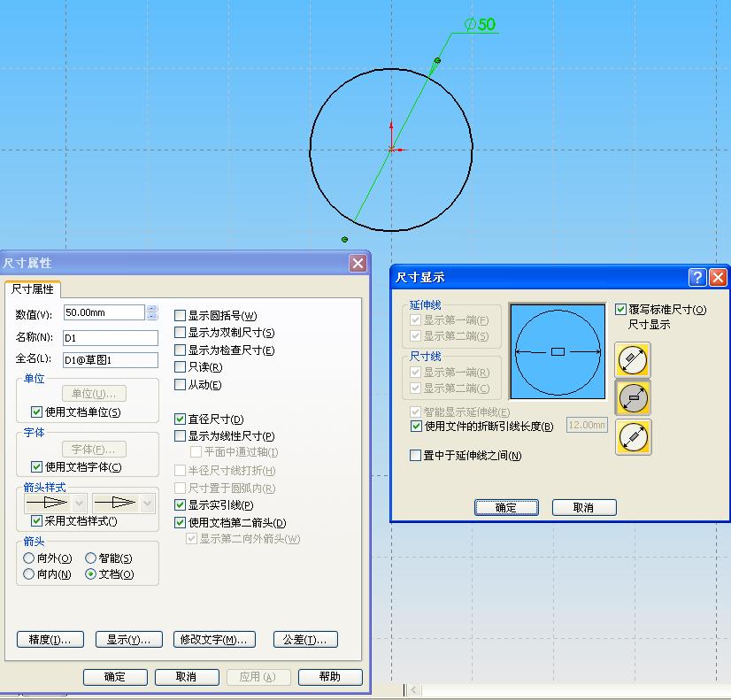Select the horizontal-text broken-leader diameter display icon

(633, 398)
